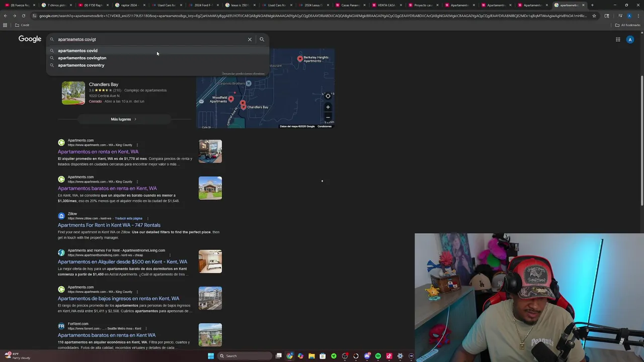This screenshot has width=644, height=362.
Task: Clear the search box text with the X icon
Action: (x=250, y=39)
